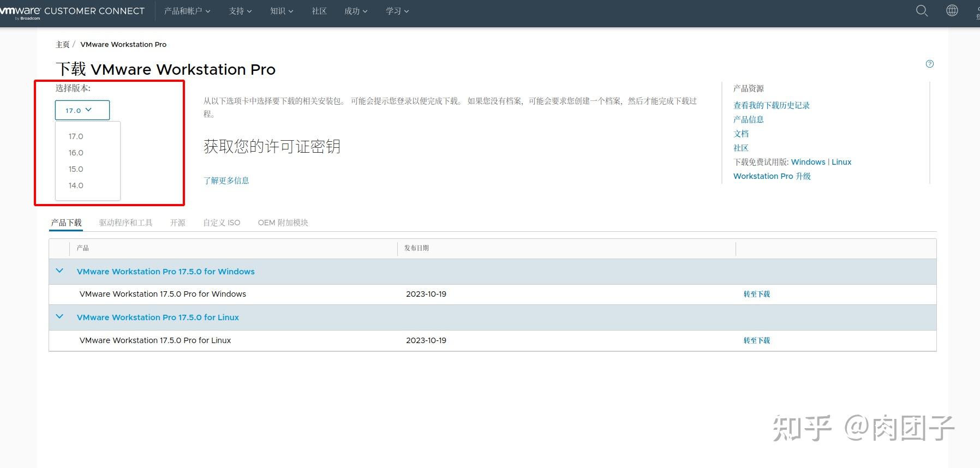Image resolution: width=980 pixels, height=468 pixels.
Task: Collapse the Workstation 17.5.0 for Windows group
Action: point(59,271)
